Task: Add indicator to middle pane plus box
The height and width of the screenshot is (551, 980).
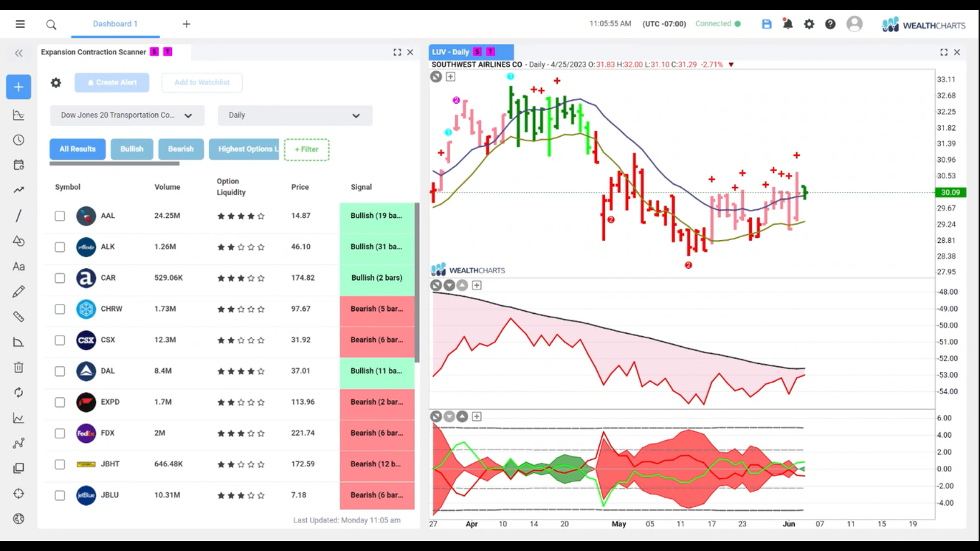Action: 476,285
